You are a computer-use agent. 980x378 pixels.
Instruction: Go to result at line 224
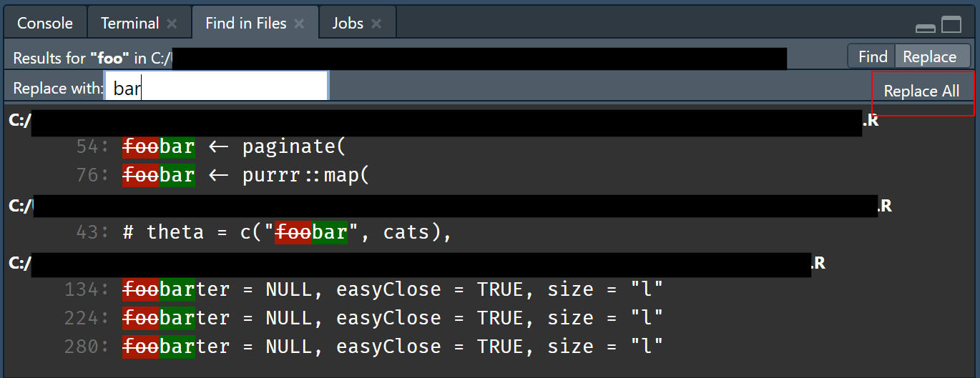tap(392, 318)
